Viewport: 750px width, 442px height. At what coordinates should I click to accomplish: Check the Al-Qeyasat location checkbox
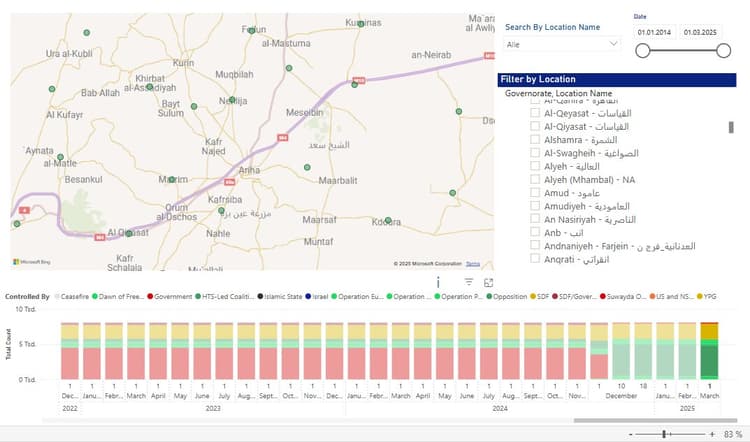(x=536, y=114)
